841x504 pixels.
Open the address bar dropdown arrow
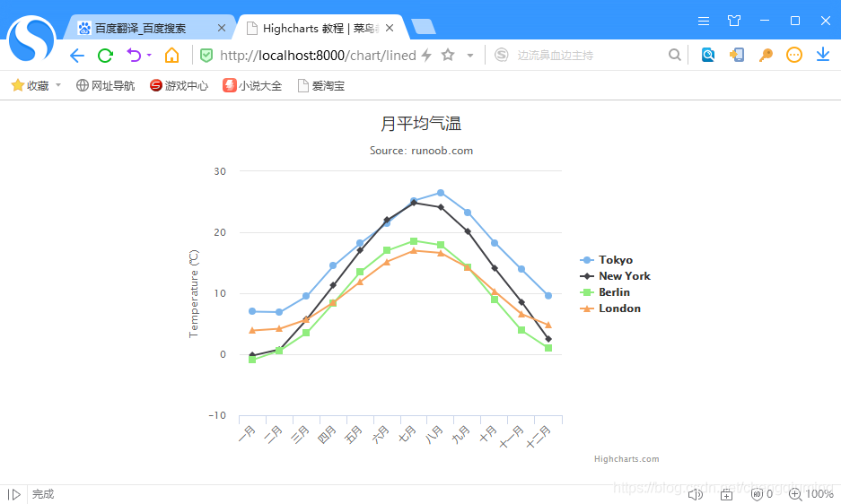coord(470,56)
